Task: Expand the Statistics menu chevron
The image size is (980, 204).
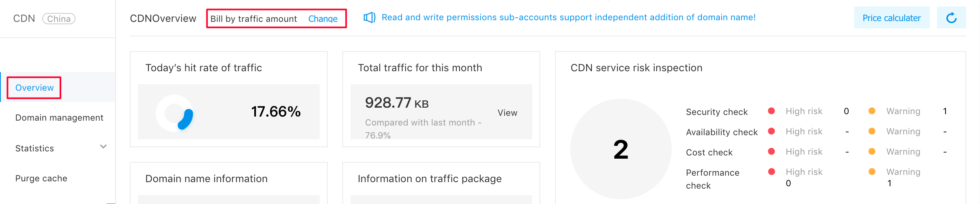Action: tap(103, 147)
